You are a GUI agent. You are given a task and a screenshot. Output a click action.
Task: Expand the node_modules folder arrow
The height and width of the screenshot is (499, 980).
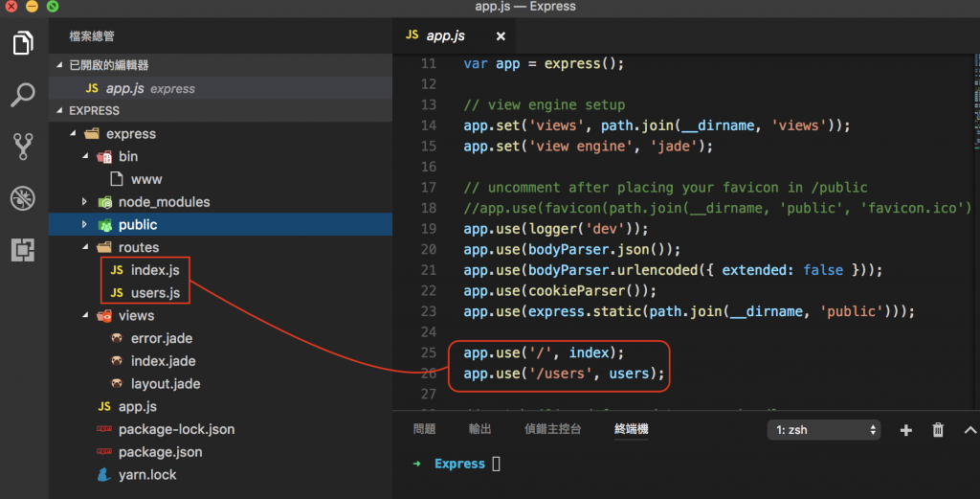(x=84, y=201)
